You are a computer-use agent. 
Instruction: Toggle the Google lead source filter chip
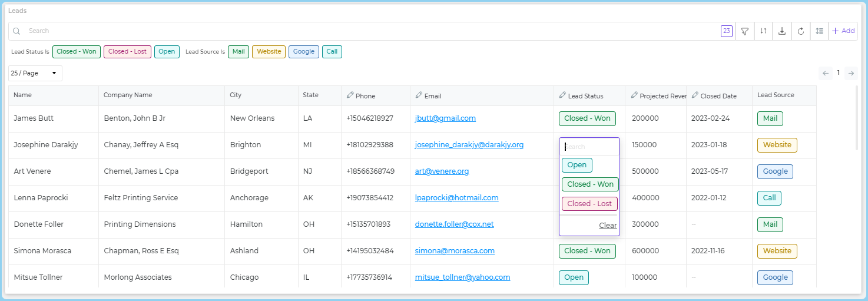[303, 52]
